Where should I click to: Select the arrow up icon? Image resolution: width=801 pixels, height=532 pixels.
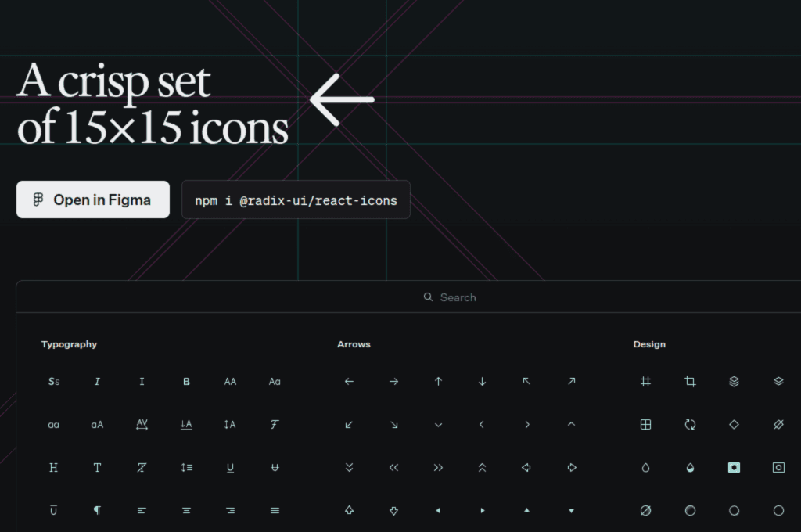(x=438, y=381)
